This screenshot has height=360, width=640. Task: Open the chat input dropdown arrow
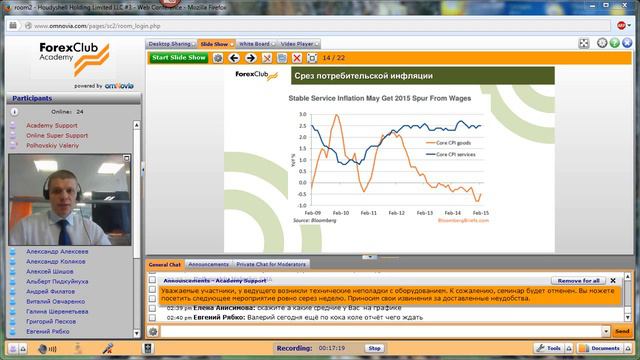coord(606,331)
